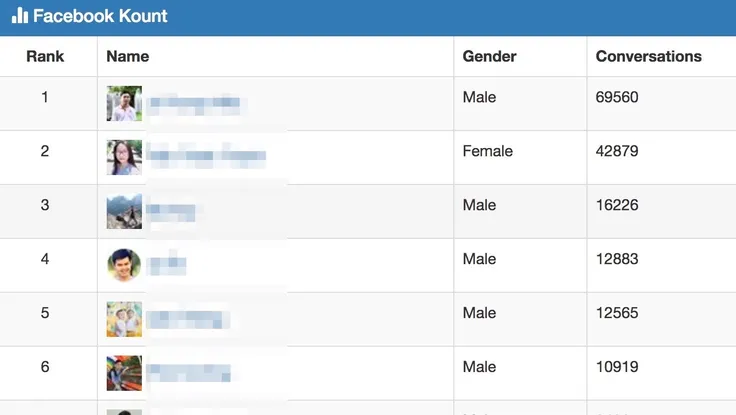Click the blurred name in rank 2
Viewport: 736px width, 415px height.
(206, 155)
